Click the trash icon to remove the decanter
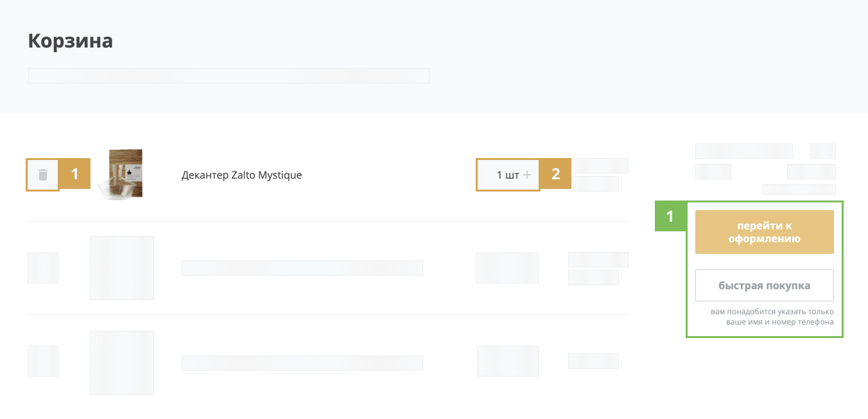The width and height of the screenshot is (868, 419). [x=43, y=175]
